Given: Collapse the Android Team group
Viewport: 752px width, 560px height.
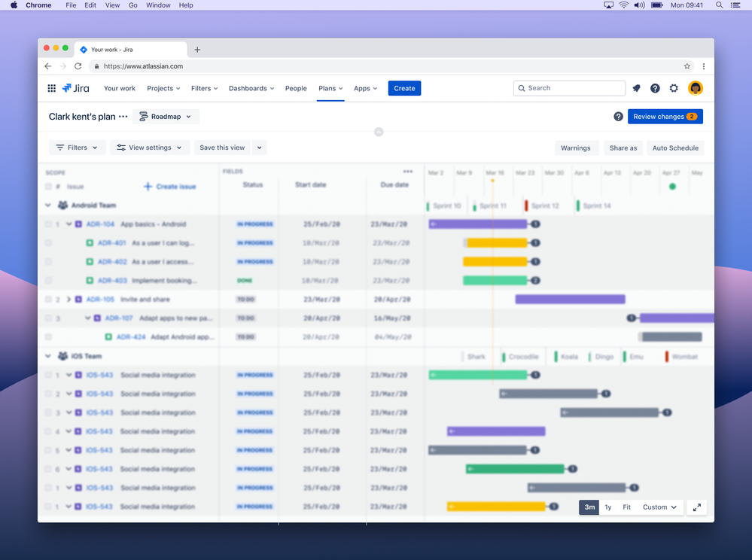Looking at the screenshot, I should [48, 205].
